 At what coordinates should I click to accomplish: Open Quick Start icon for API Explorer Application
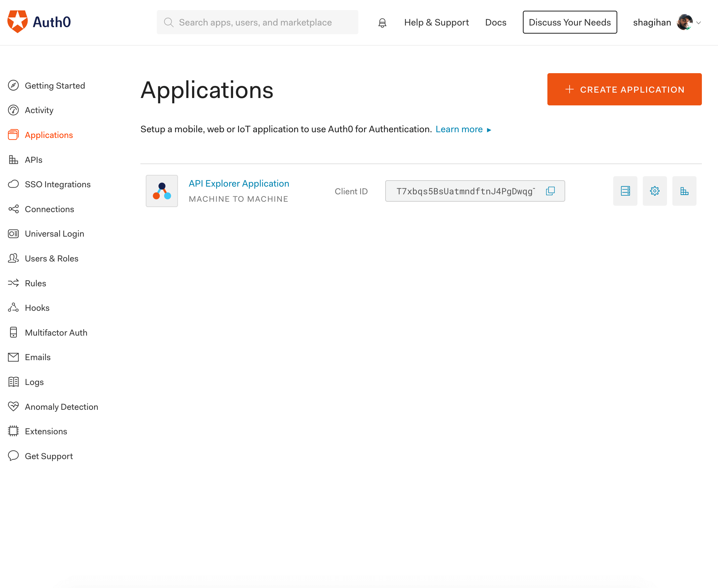coord(625,191)
